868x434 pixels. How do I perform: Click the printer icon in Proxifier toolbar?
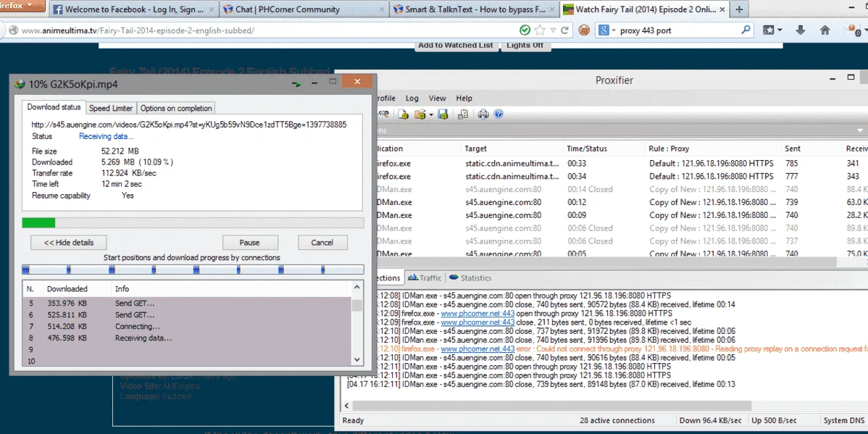pos(483,114)
